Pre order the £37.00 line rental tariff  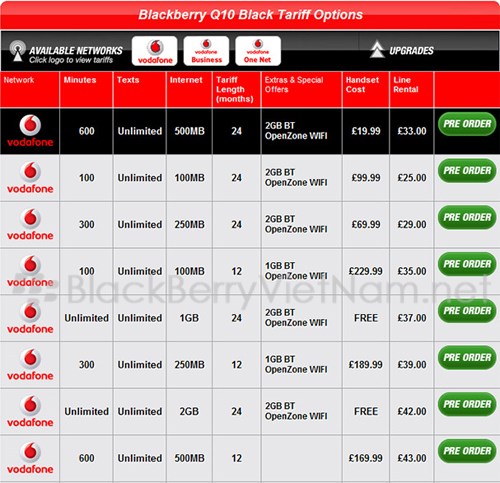tap(467, 311)
